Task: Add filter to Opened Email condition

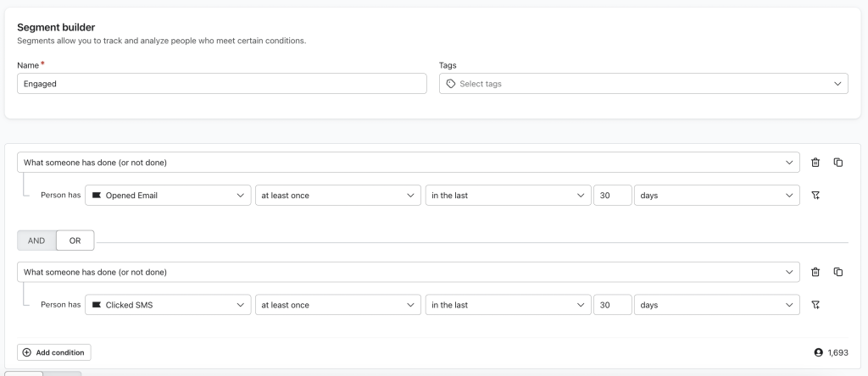Action: pyautogui.click(x=815, y=195)
